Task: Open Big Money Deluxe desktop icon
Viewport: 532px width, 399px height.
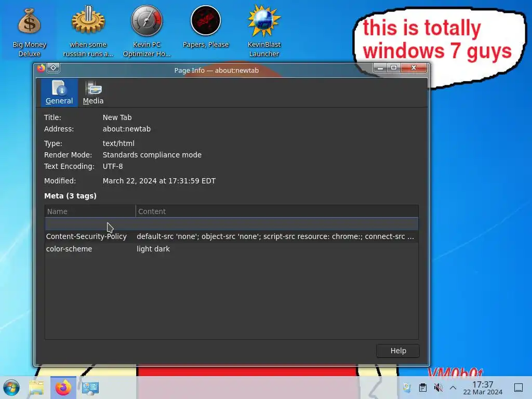Action: click(x=29, y=32)
